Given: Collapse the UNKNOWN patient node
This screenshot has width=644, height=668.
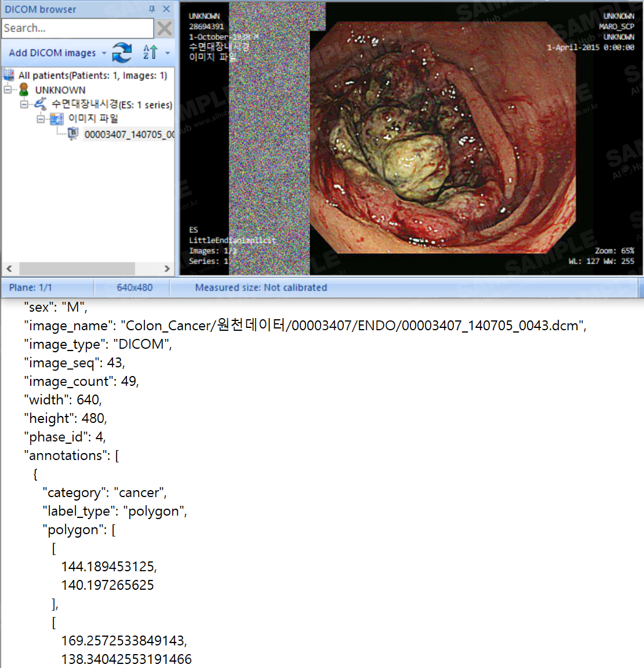Looking at the screenshot, I should tap(8, 90).
